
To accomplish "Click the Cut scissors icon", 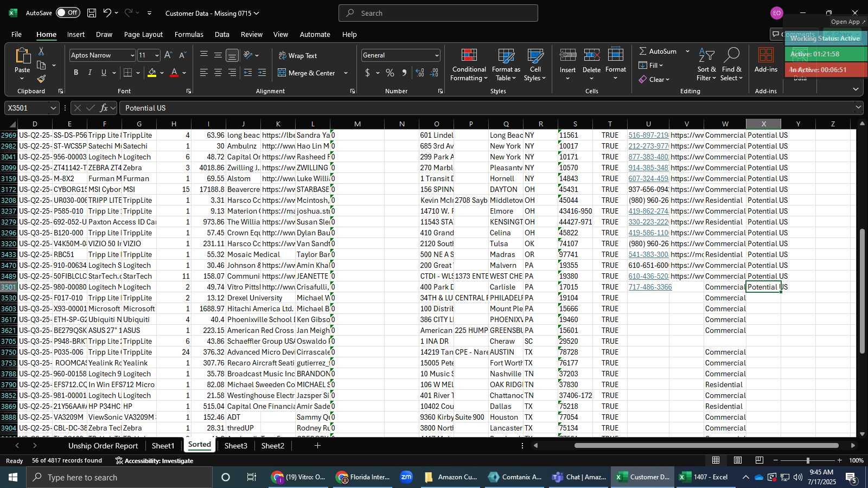I will 41,51.
